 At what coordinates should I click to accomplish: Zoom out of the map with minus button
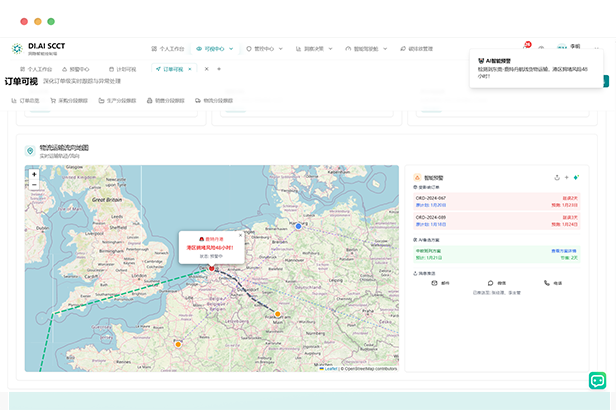point(34,185)
